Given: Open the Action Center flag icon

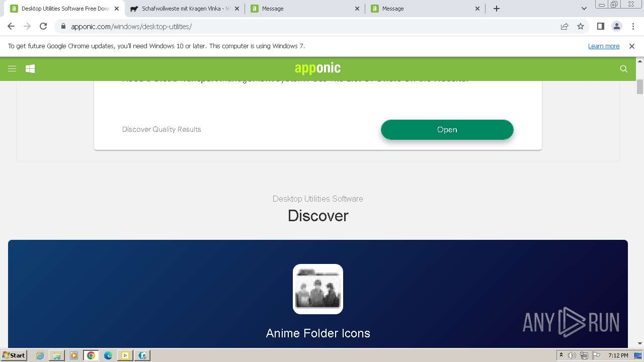Looking at the screenshot, I should tap(596, 355).
